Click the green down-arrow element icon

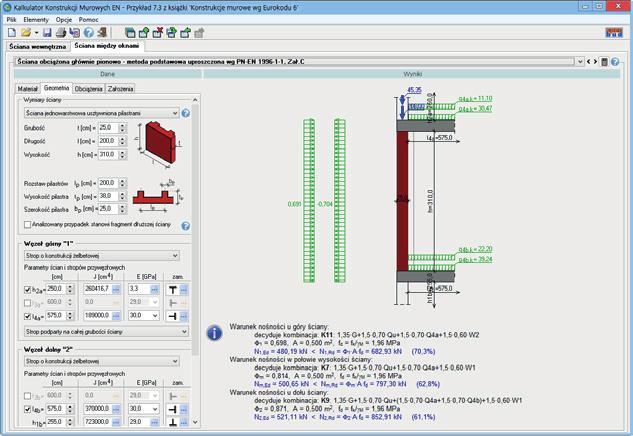click(171, 33)
